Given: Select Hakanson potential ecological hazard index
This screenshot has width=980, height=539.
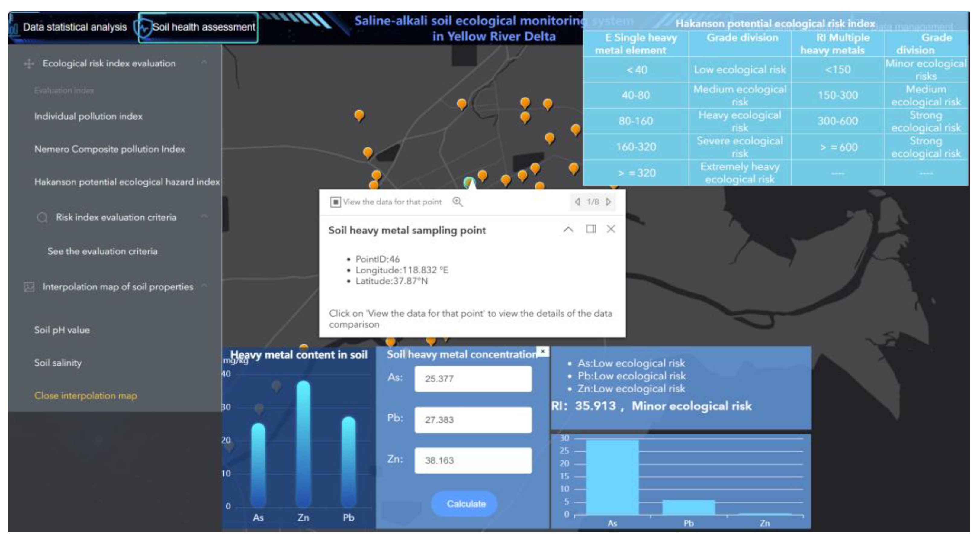Looking at the screenshot, I should [x=127, y=182].
